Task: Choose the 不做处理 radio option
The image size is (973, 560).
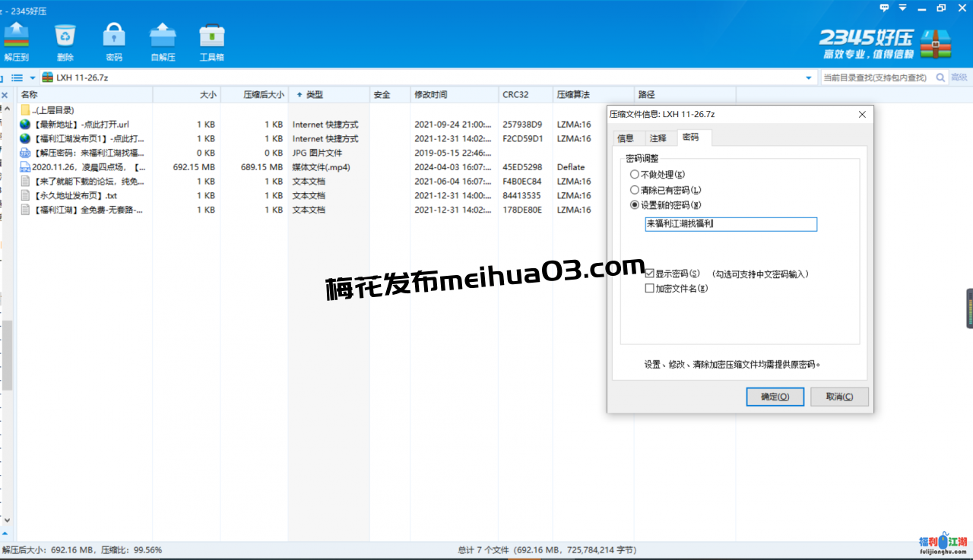Action: tap(658, 175)
